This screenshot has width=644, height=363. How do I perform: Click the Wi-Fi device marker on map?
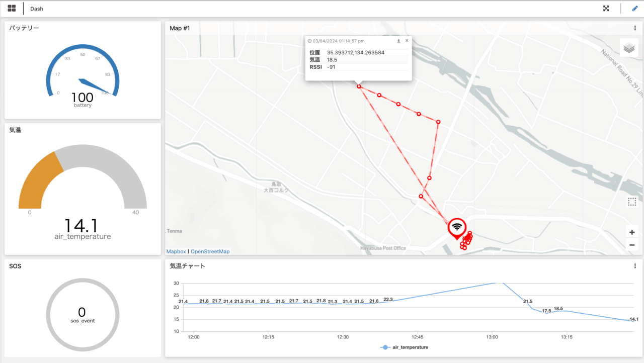457,227
